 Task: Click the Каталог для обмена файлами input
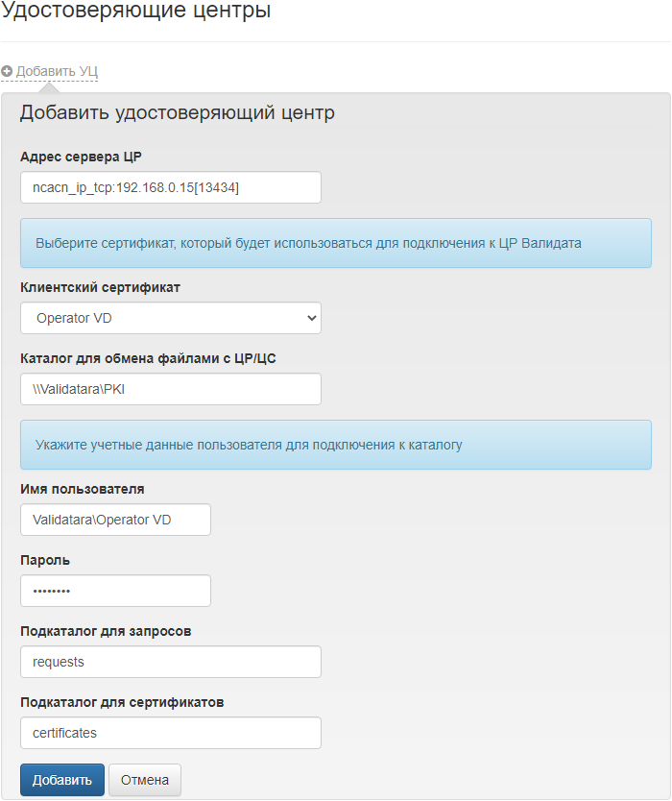point(170,389)
